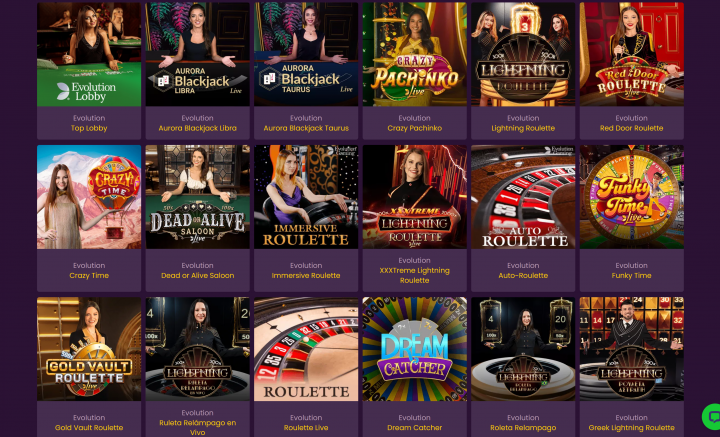The image size is (720, 437).
Task: Select the Aurora Blackjack Taurus thumbnail
Action: [x=306, y=54]
